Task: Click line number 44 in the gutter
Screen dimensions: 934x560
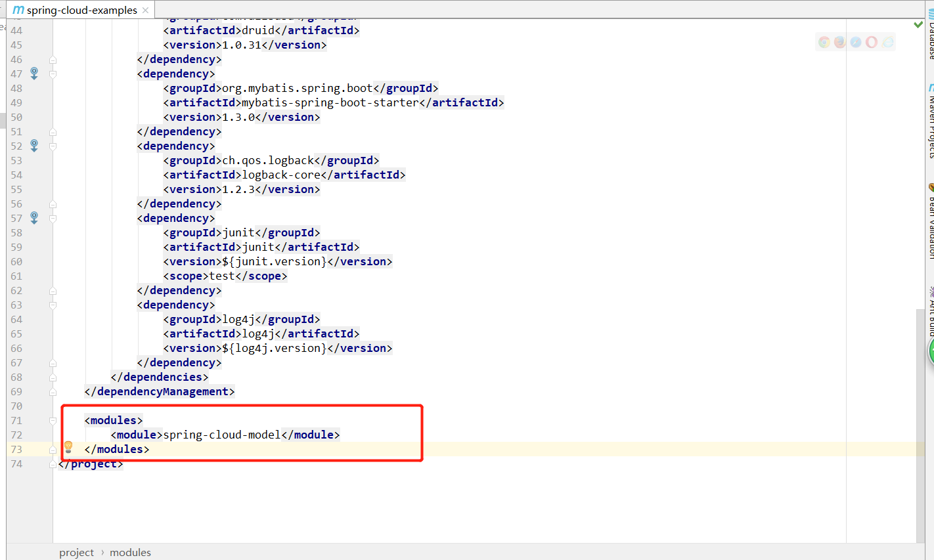Action: 16,30
